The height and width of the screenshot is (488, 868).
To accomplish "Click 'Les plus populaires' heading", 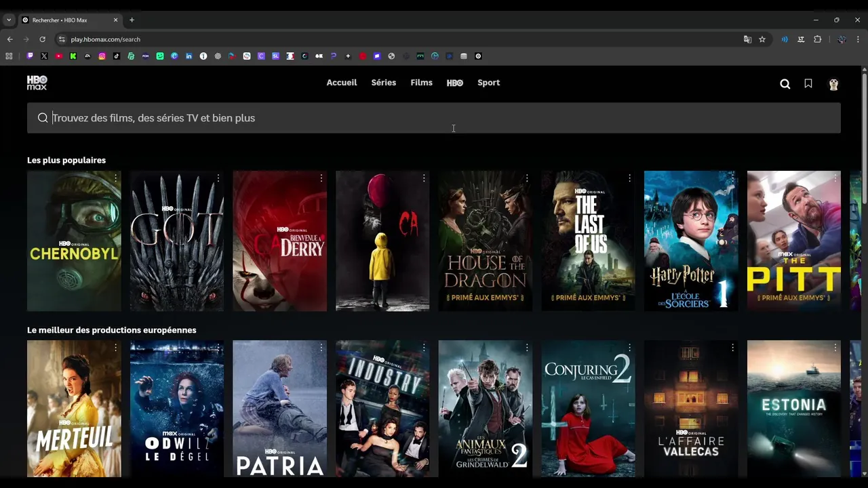I will tap(66, 160).
